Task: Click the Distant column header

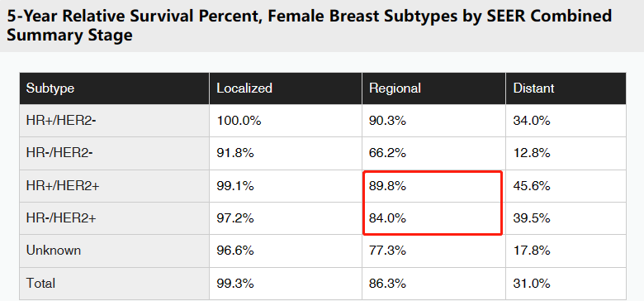Action: pos(566,88)
